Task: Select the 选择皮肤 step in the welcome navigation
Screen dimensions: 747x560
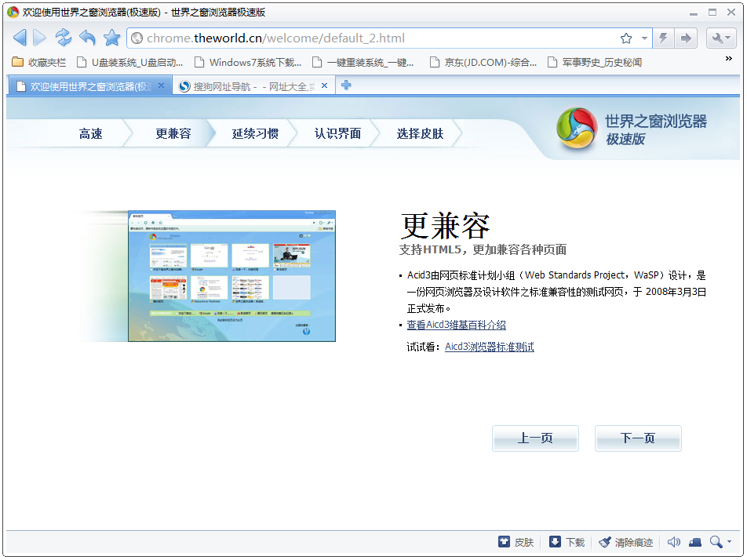Action: click(420, 134)
